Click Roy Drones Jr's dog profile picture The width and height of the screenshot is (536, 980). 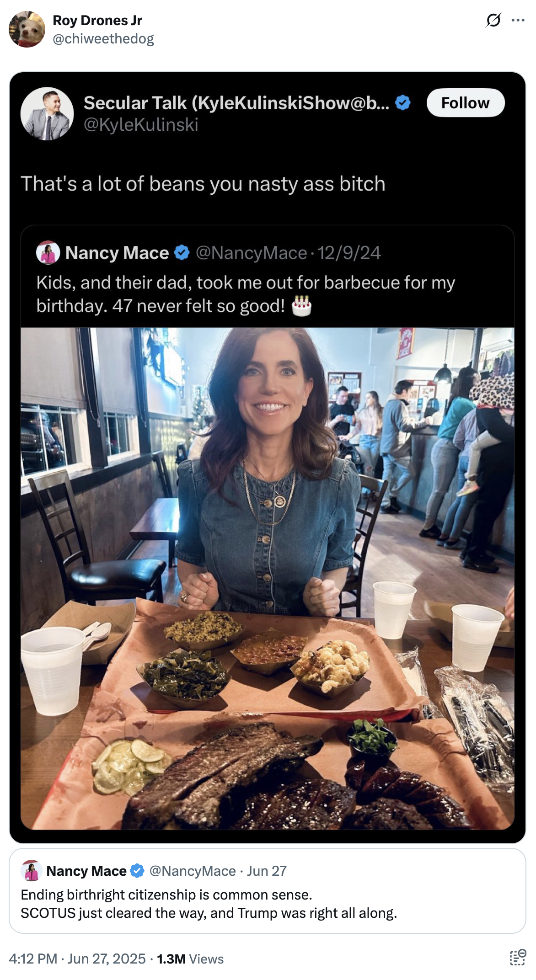(27, 29)
